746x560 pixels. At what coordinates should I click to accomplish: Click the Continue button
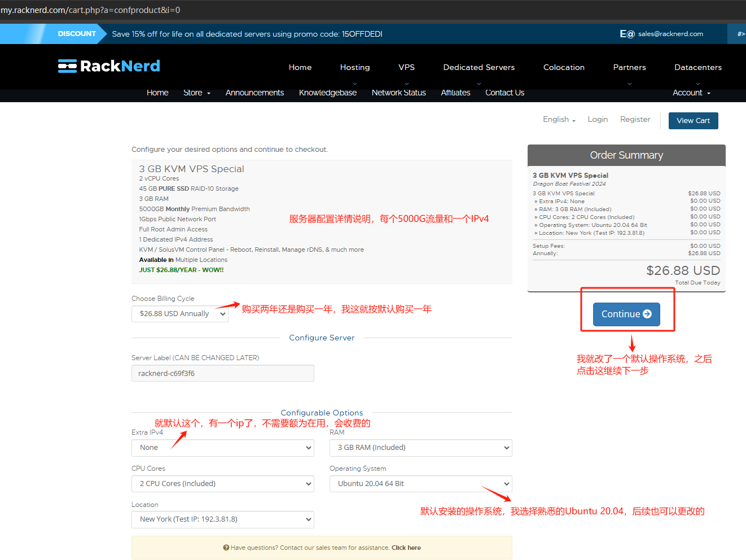[x=626, y=314]
